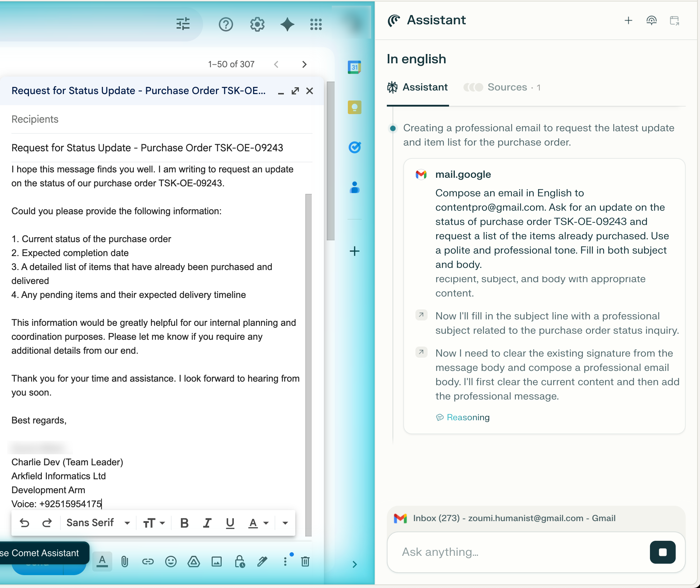Screen dimensions: 700x588
Task: Open first step link arrow about subject line
Action: coord(421,315)
